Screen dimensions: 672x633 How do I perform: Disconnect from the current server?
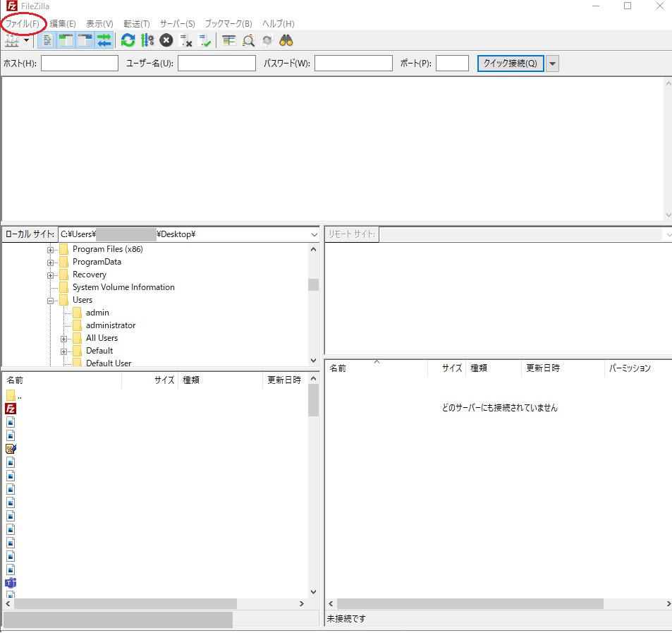185,41
